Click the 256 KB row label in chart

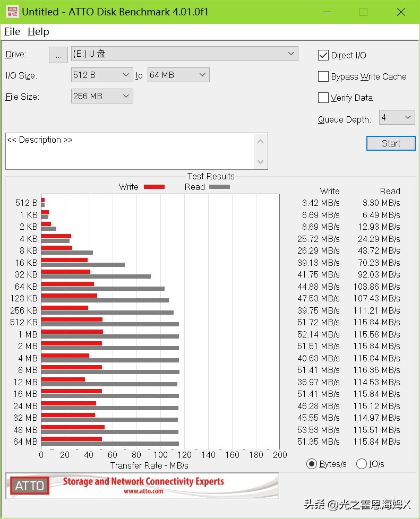click(24, 310)
